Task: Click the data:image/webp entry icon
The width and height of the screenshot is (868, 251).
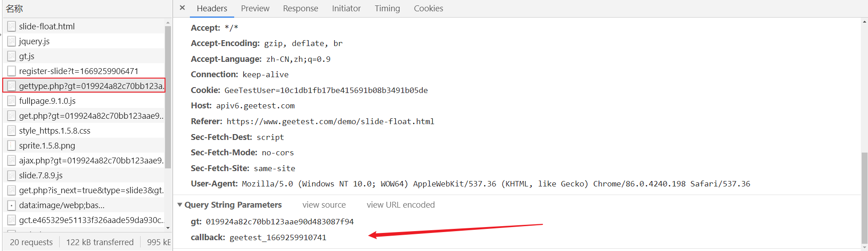Action: (x=12, y=205)
